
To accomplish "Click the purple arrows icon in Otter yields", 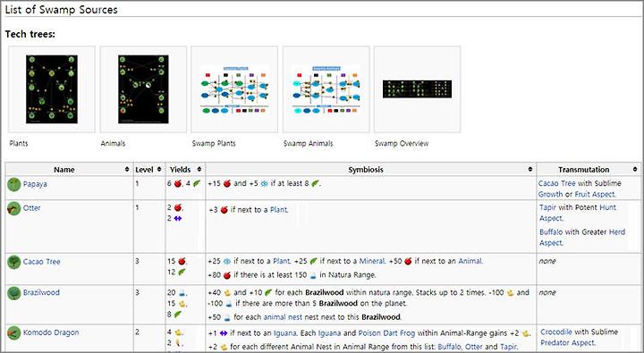I will (x=177, y=218).
